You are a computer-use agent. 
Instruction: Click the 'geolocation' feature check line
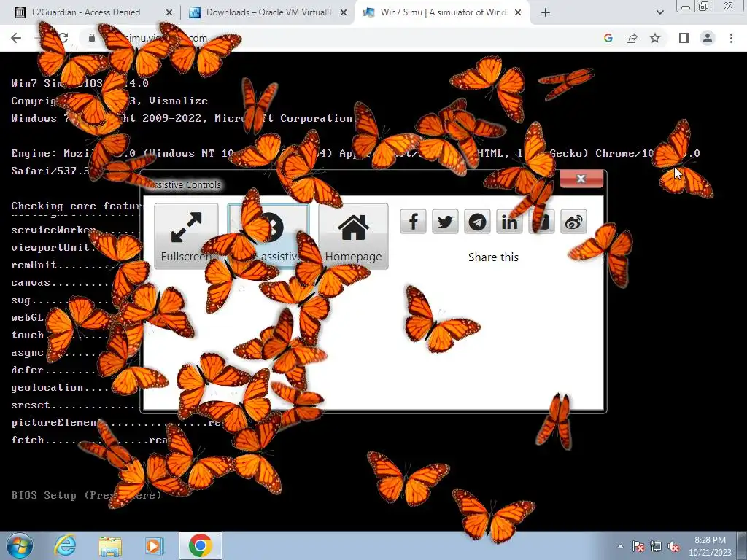(x=76, y=388)
